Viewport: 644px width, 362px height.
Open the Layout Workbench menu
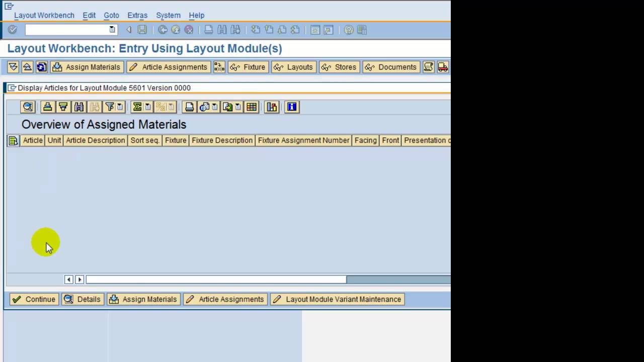pos(44,15)
